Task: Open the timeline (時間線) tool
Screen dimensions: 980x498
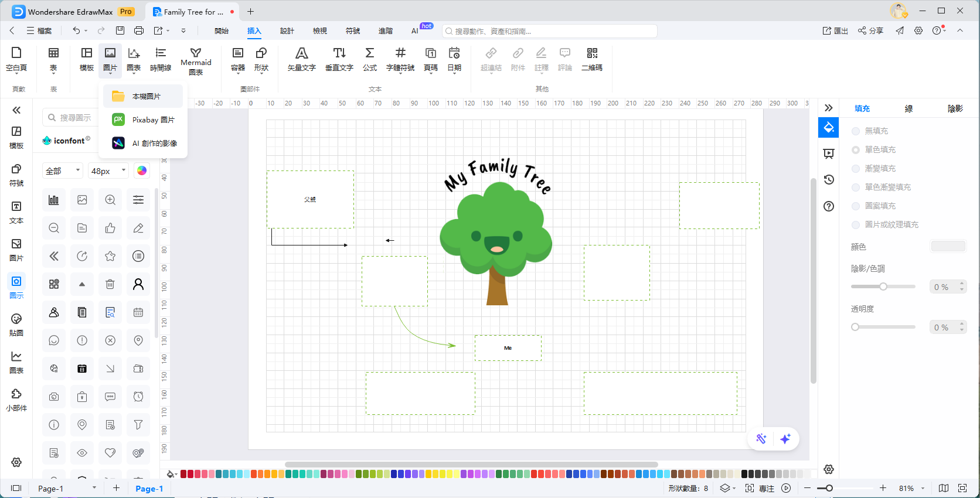Action: coord(160,59)
